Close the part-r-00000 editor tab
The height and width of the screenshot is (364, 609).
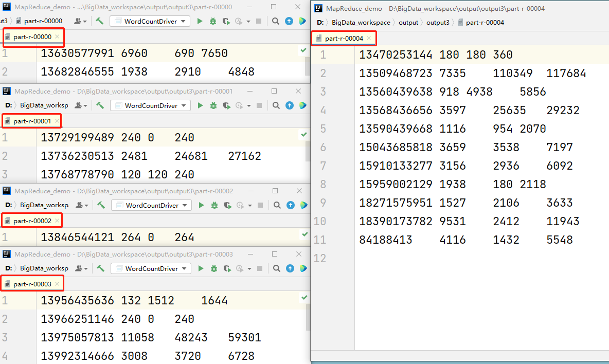pyautogui.click(x=57, y=37)
